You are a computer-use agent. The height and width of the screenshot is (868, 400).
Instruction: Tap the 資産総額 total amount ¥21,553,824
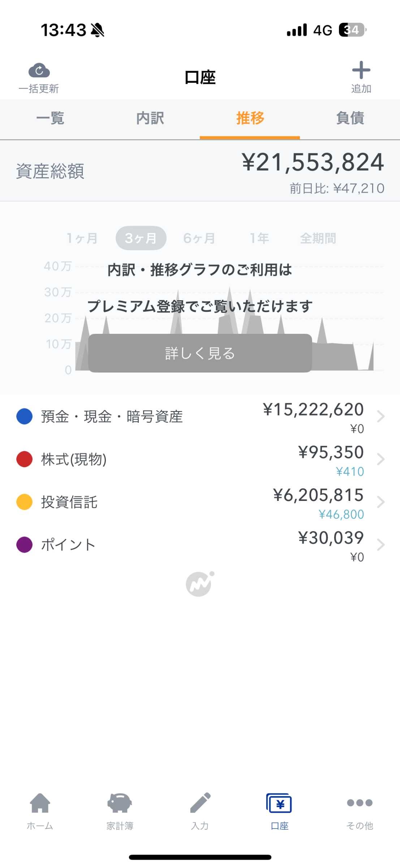313,162
